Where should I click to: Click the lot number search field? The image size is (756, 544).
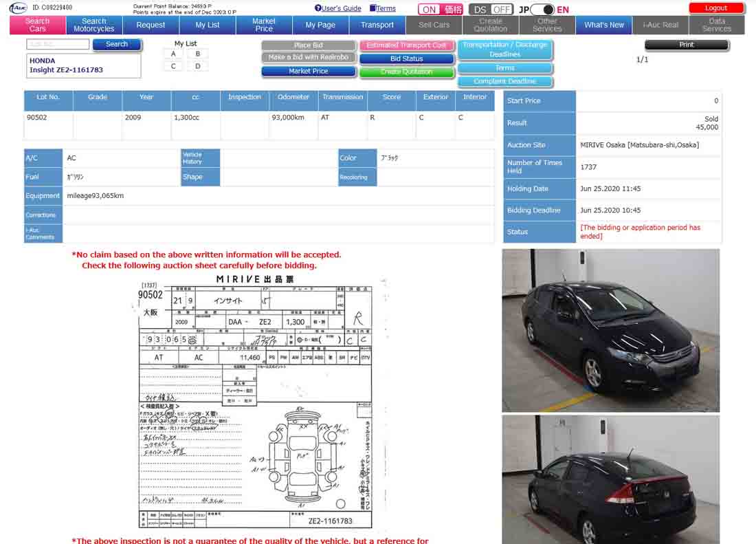[x=58, y=44]
